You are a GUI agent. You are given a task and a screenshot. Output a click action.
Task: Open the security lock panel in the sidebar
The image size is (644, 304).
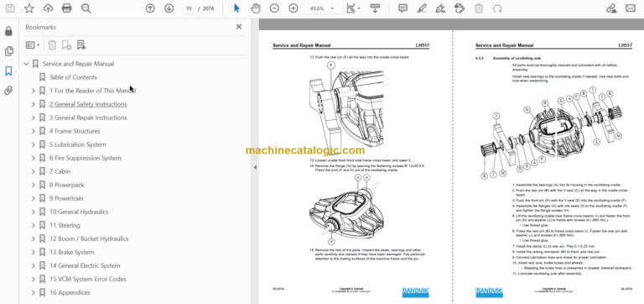tap(8, 31)
